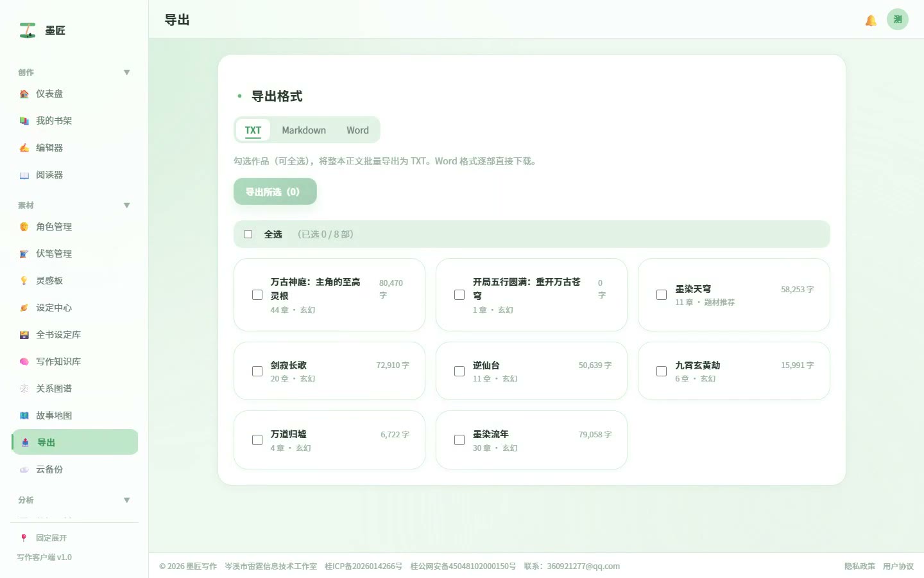Check the 万古神庭 book checkbox
The image size is (924, 578).
pyautogui.click(x=257, y=295)
